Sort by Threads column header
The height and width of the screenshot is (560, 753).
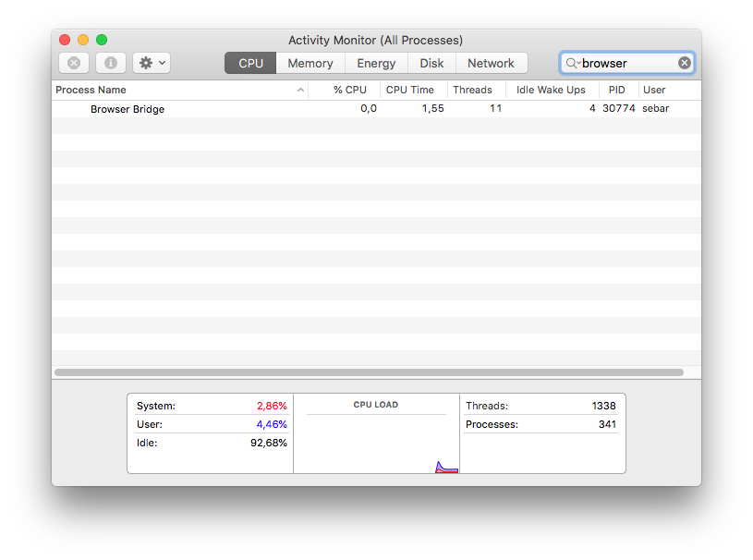point(472,90)
